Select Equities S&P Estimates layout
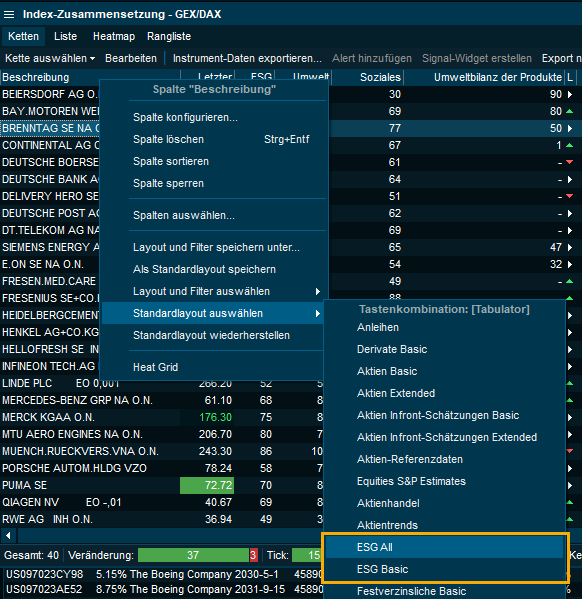The image size is (582, 599). [444, 481]
